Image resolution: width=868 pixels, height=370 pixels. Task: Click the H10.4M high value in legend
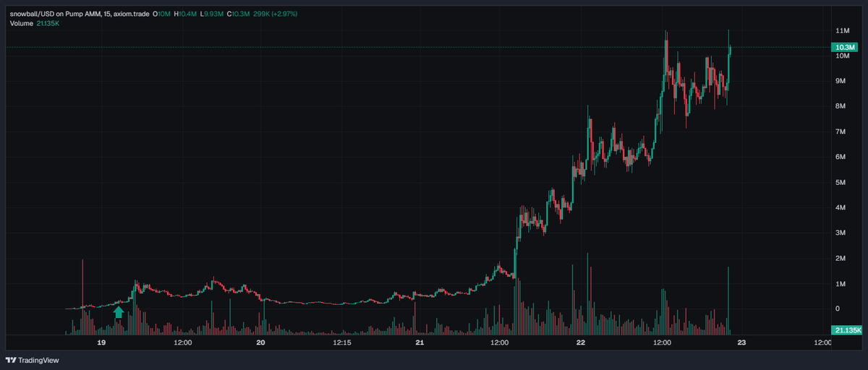[184, 14]
